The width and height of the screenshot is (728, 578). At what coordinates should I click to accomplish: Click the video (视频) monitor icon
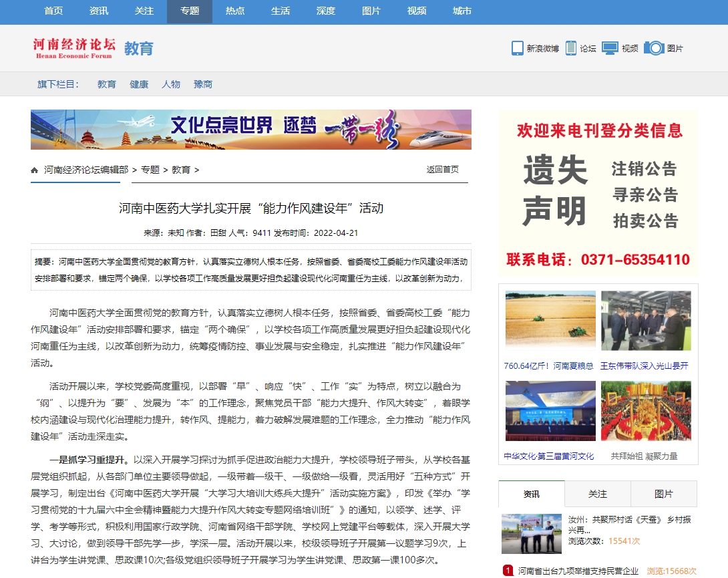(610, 48)
